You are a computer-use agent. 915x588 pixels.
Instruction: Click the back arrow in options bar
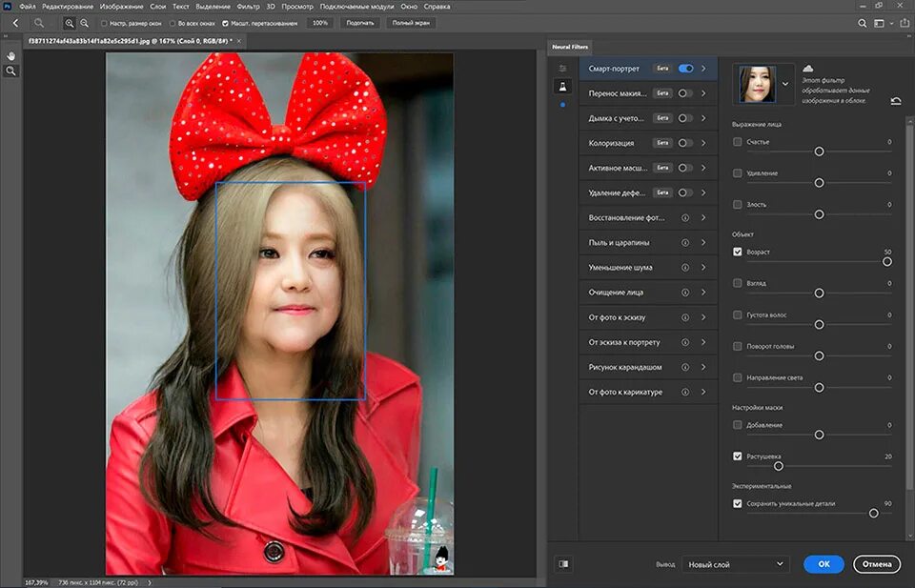pos(14,22)
